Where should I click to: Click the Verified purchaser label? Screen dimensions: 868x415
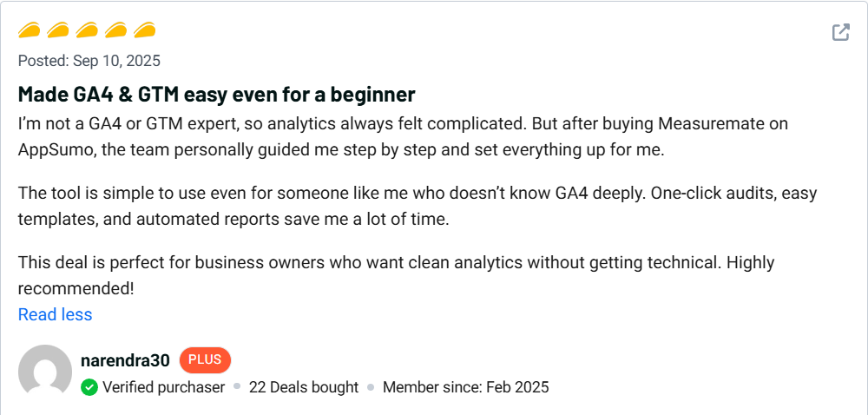pyautogui.click(x=163, y=387)
